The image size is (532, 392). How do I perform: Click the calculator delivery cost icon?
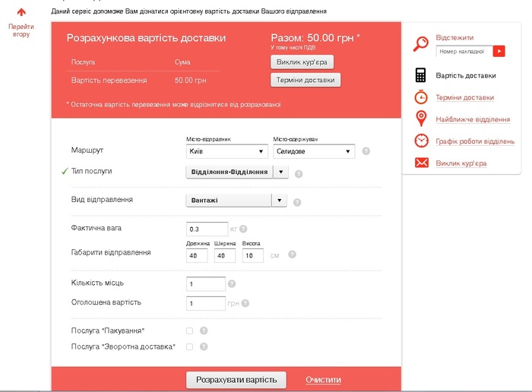coord(420,75)
